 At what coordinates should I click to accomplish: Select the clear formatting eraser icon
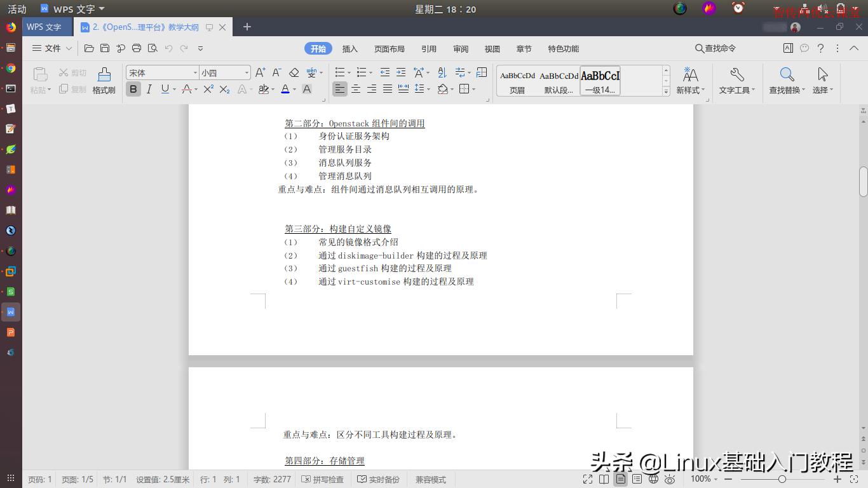coord(294,72)
